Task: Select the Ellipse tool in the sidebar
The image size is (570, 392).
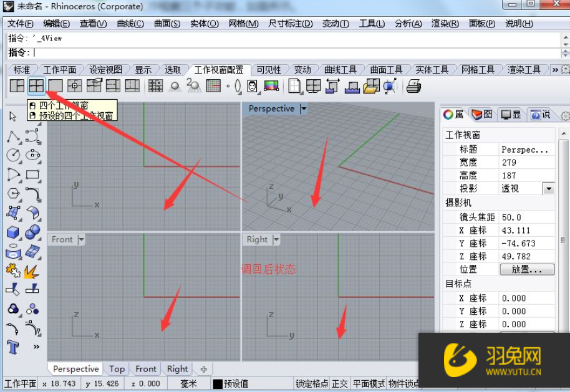Action: pyautogui.click(x=32, y=155)
